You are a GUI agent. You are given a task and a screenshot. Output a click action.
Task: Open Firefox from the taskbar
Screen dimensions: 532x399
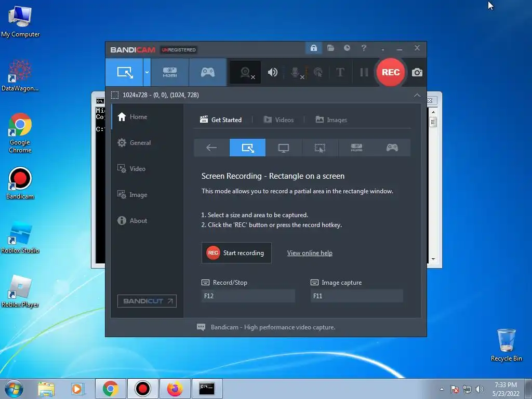pos(175,389)
